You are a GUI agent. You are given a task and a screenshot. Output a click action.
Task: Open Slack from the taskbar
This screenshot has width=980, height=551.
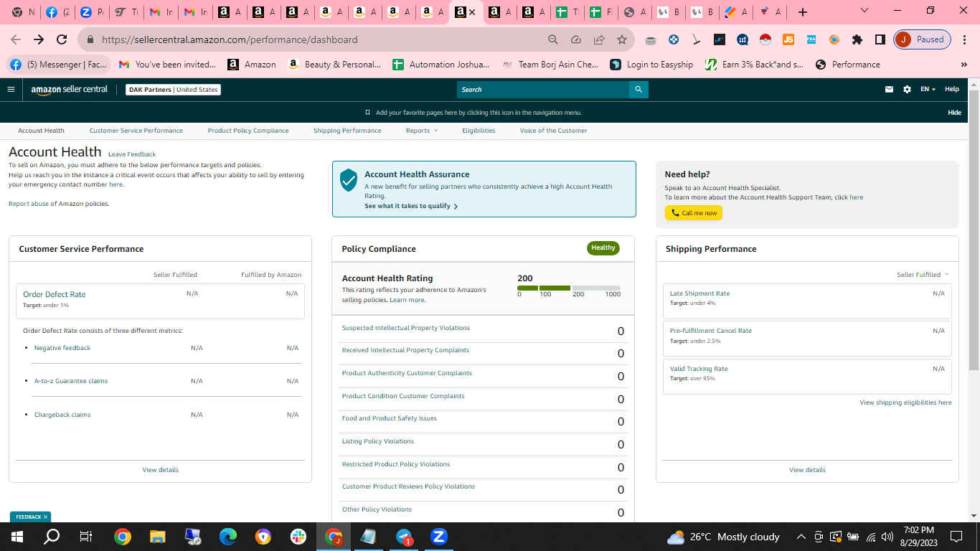coord(298,537)
